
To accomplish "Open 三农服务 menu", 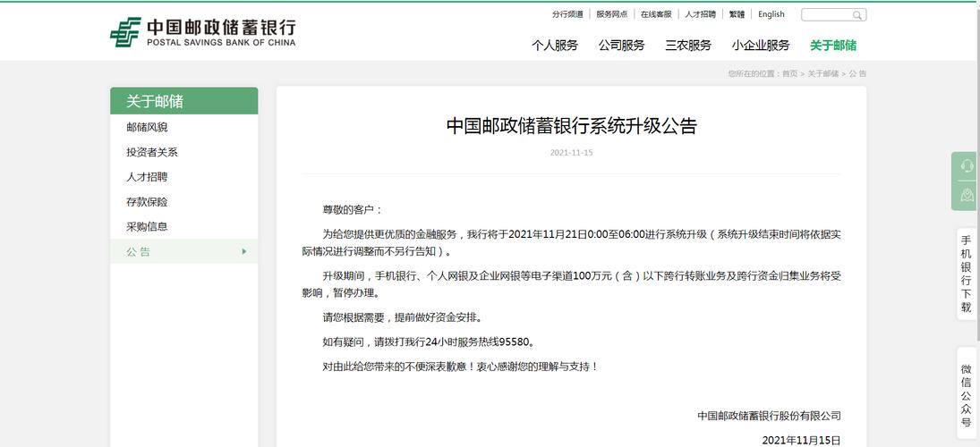I will [x=688, y=45].
